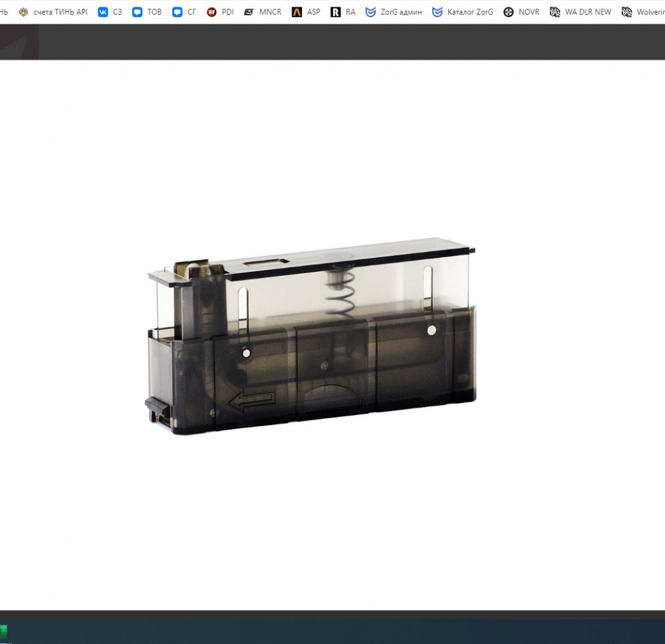Click the Каталог ZorG shield icon

coord(437,12)
